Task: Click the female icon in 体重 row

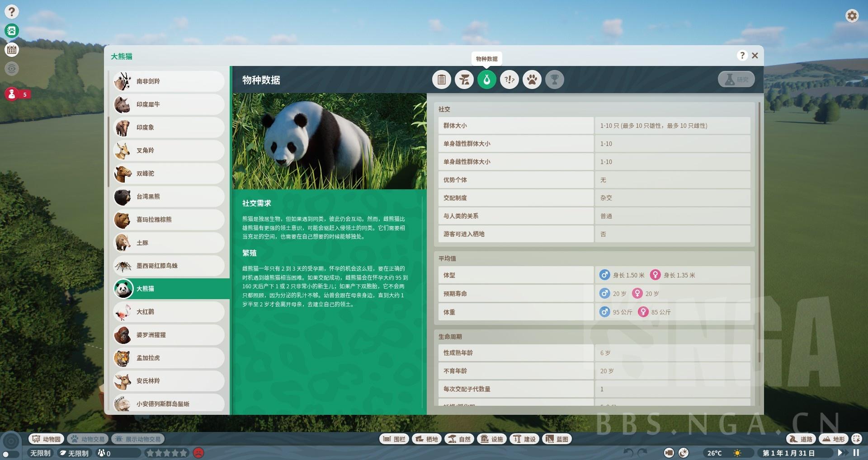Action: [643, 312]
